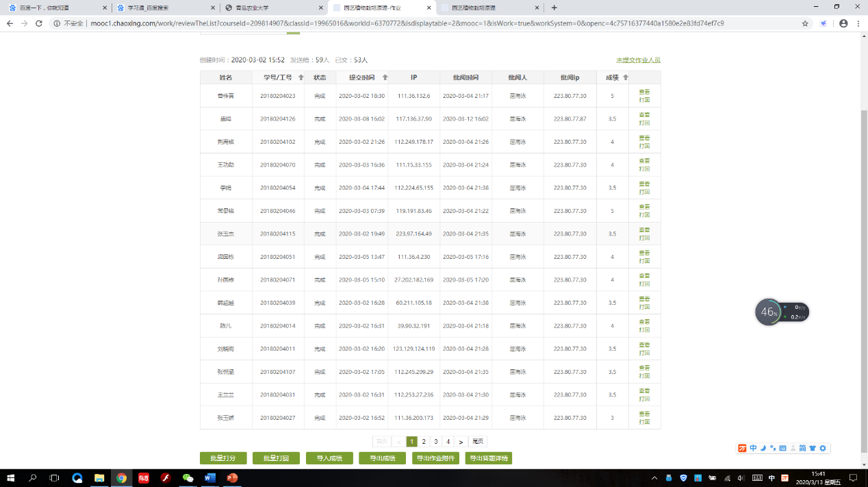Sort by 学号/工号 column arrow
The height and width of the screenshot is (487, 868).
[301, 77]
